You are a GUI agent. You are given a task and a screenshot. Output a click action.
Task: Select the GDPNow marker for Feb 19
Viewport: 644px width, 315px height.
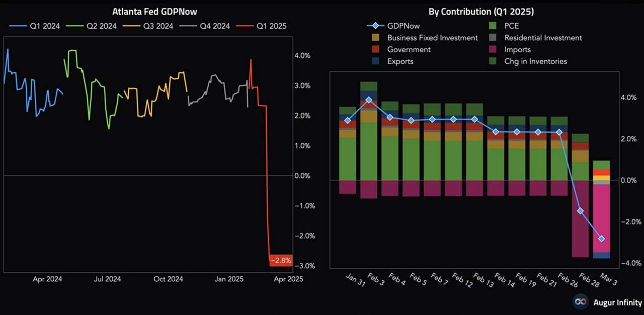[517, 132]
